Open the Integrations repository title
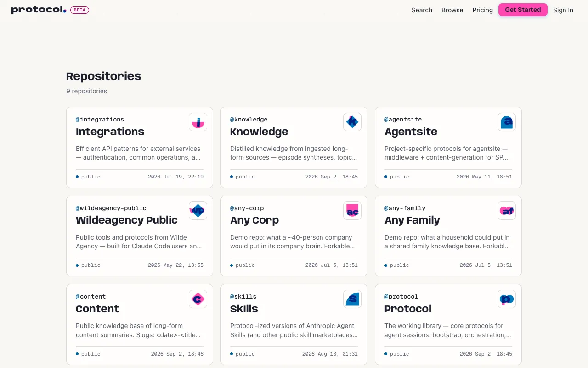Viewport: 588px width, 368px height. click(x=110, y=132)
